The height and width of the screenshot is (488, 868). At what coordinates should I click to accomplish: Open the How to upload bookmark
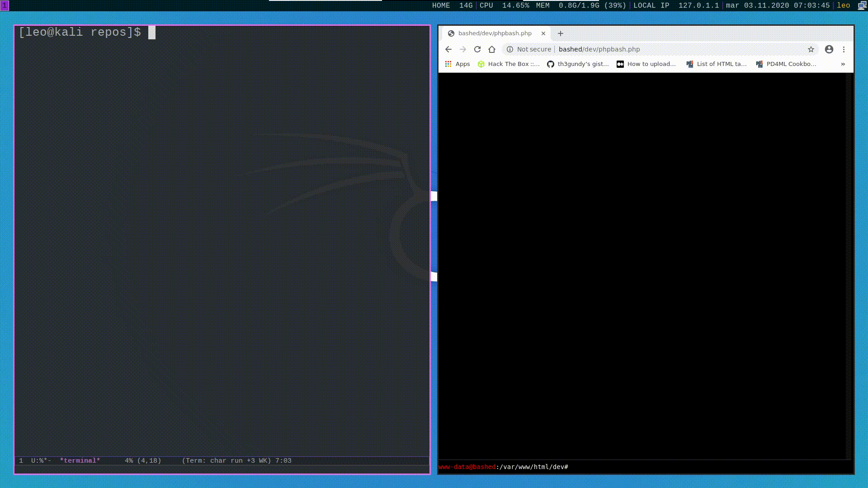tap(646, 64)
